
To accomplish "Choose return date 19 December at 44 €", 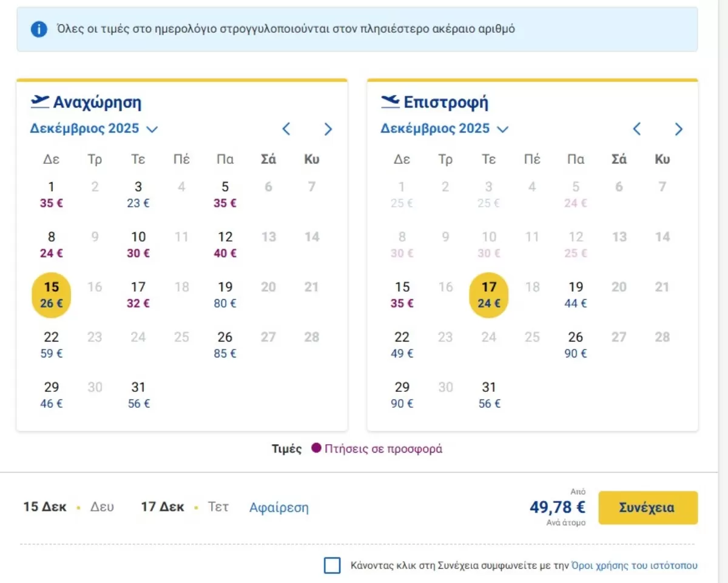I will [x=575, y=294].
